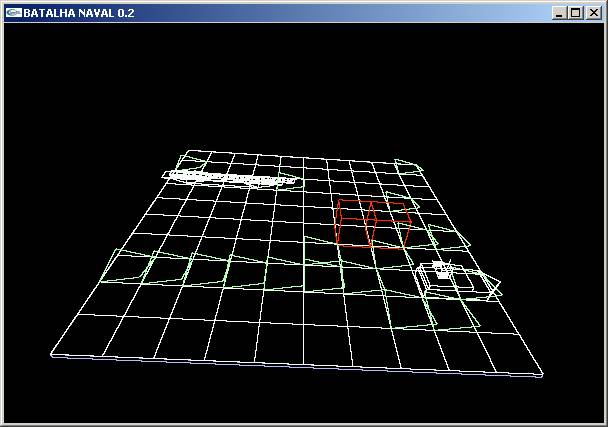
Task: Minimize the BATALHA NAVAL window
Action: (x=558, y=13)
